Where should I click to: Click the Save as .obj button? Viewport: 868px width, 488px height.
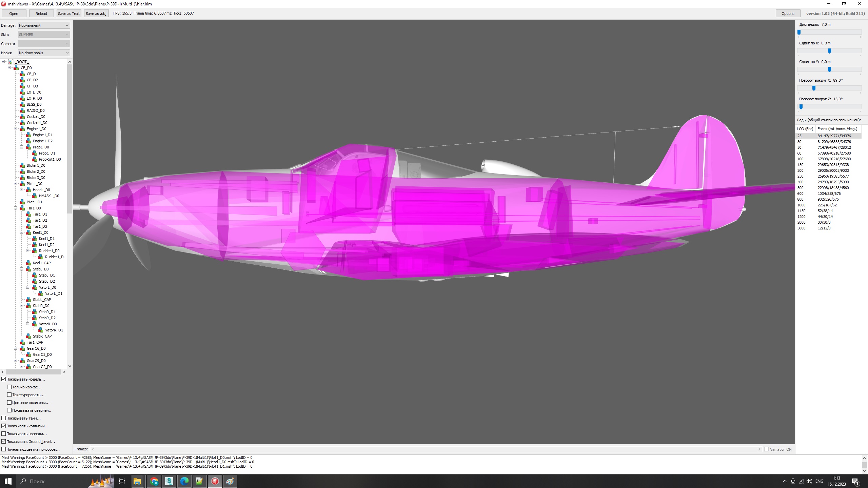click(x=96, y=14)
